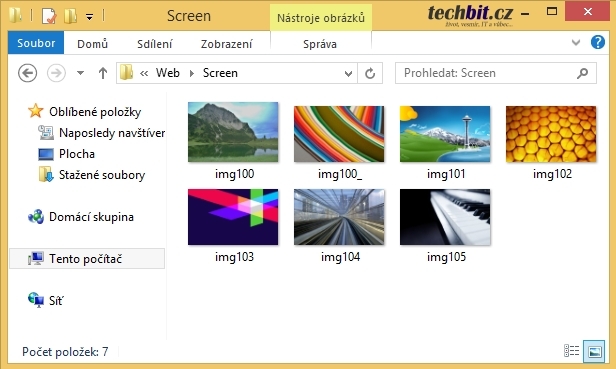
Task: Click the img105 file name label
Action: [446, 257]
